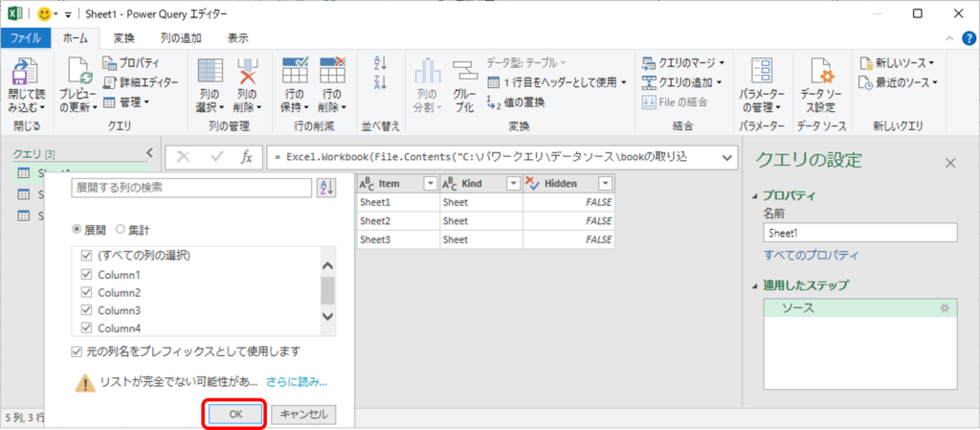980x430 pixels.
Task: Click the A-Z sort button beside the search box
Action: coord(326,188)
